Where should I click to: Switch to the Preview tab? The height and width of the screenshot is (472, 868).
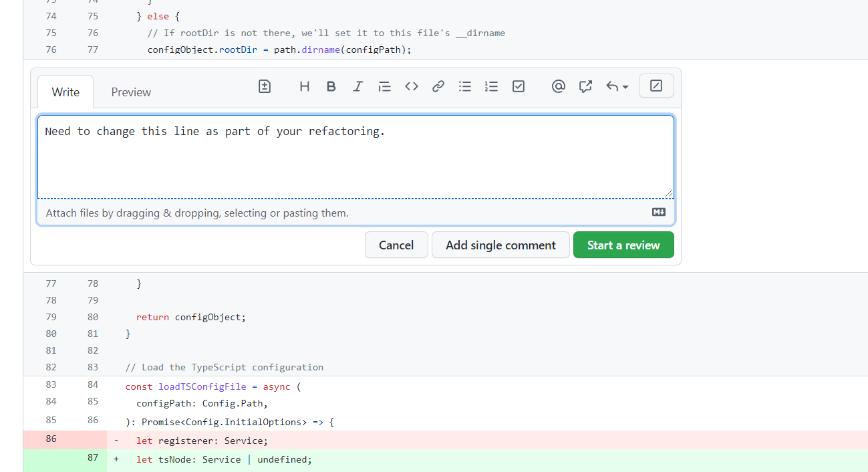coord(131,92)
